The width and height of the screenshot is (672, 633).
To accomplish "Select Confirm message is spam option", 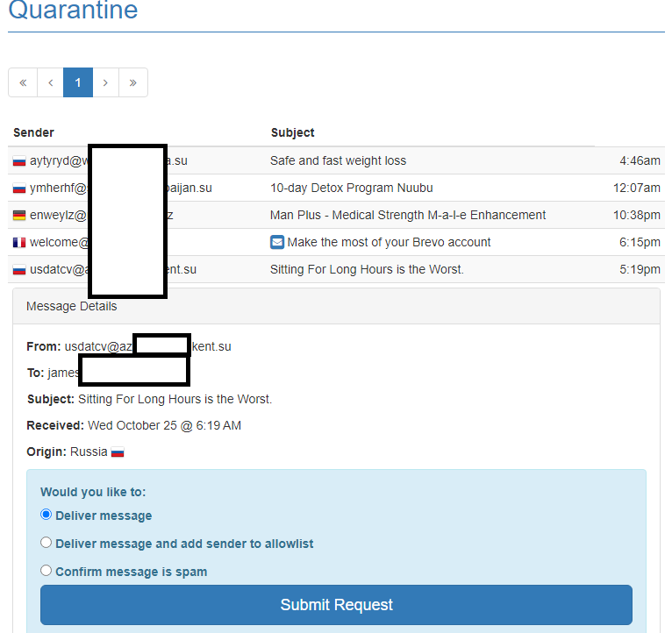I will [x=46, y=571].
